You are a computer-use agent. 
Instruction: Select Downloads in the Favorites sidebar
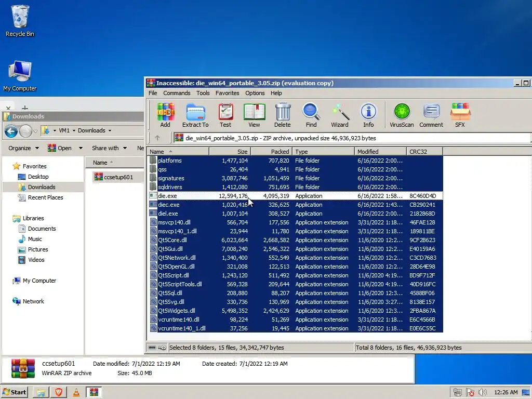pos(42,187)
